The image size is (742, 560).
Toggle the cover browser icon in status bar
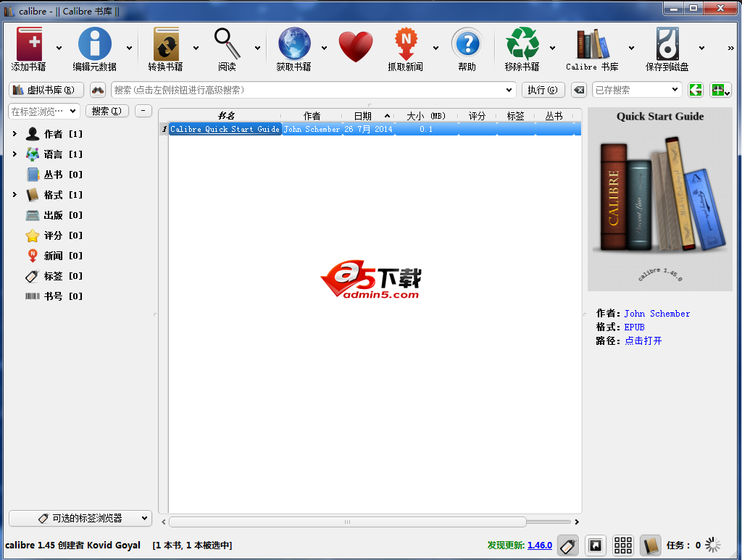click(596, 546)
